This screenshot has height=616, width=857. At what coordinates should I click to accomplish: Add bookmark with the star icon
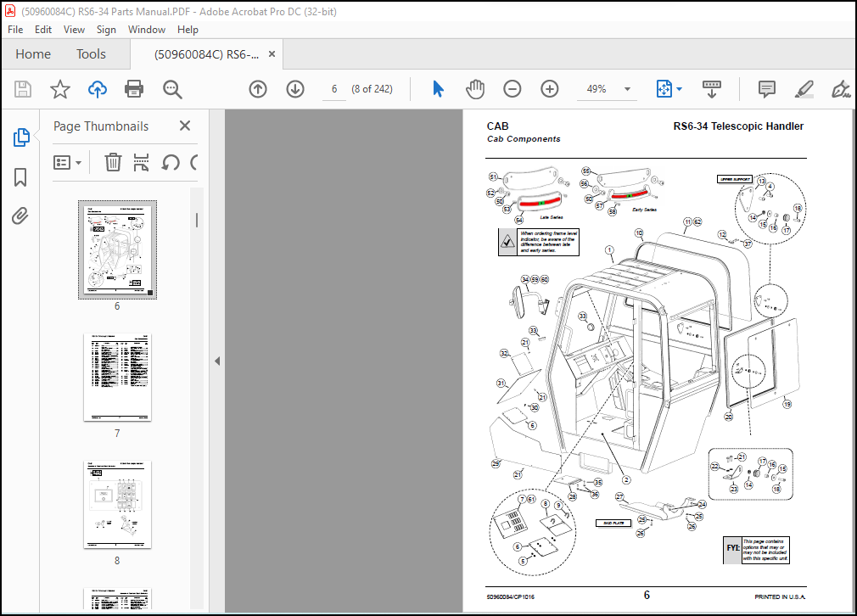click(x=60, y=89)
